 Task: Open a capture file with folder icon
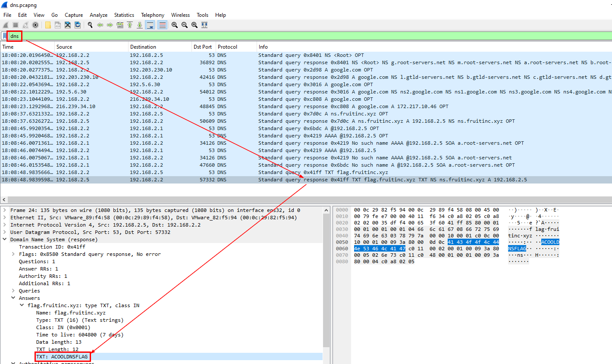coord(48,25)
